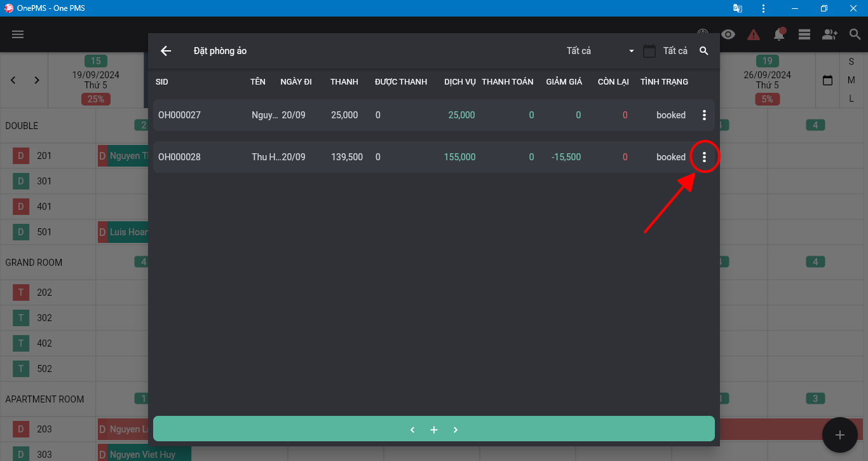Go to next page in dialog footer
The height and width of the screenshot is (461, 868).
pos(456,430)
